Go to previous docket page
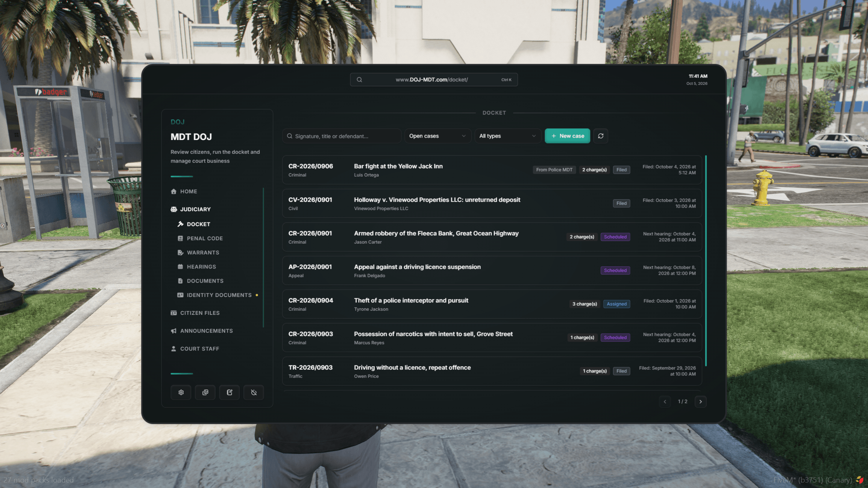Image resolution: width=868 pixels, height=488 pixels. (x=665, y=402)
